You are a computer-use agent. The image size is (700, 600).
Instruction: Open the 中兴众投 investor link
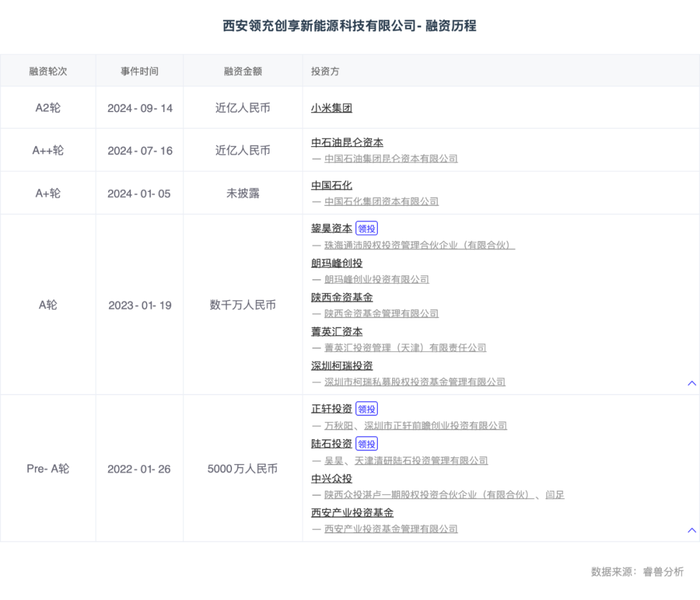pos(332,479)
